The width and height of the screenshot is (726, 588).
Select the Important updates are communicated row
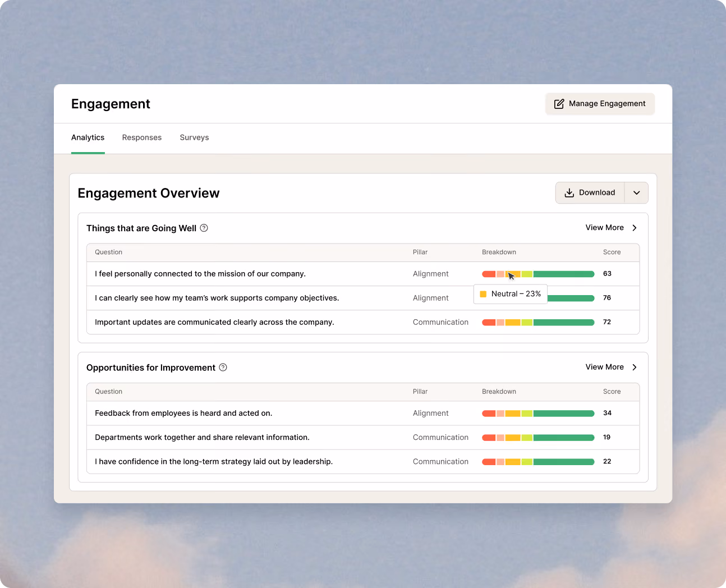363,322
